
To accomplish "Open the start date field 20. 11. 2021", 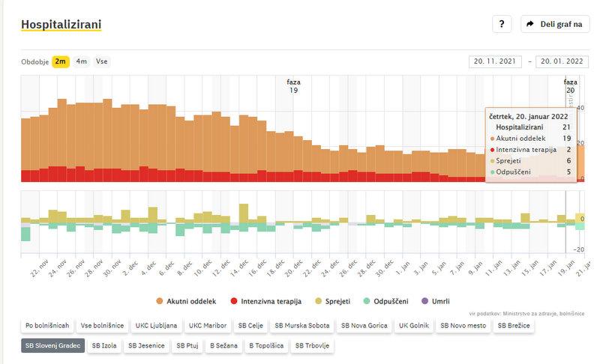I will pos(496,61).
